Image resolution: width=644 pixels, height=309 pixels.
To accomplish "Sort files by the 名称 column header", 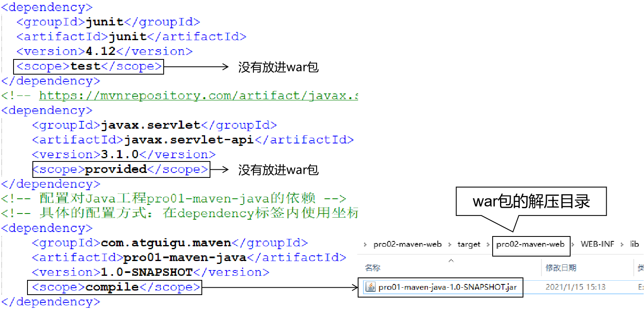I will coord(373,268).
